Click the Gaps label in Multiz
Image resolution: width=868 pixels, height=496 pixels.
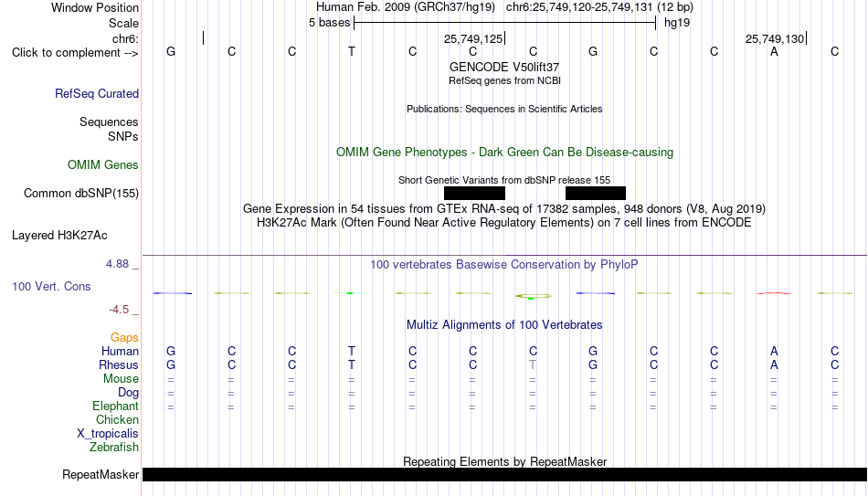[x=124, y=338]
